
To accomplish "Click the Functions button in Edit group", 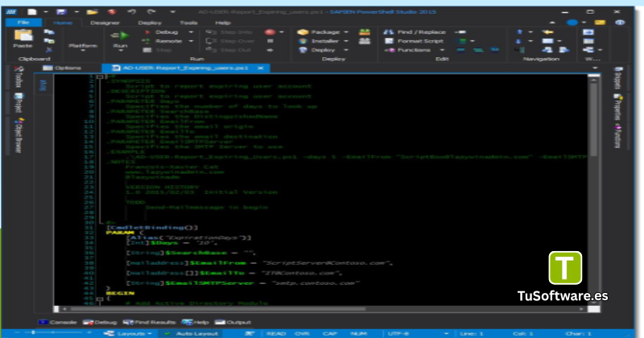I will [409, 50].
